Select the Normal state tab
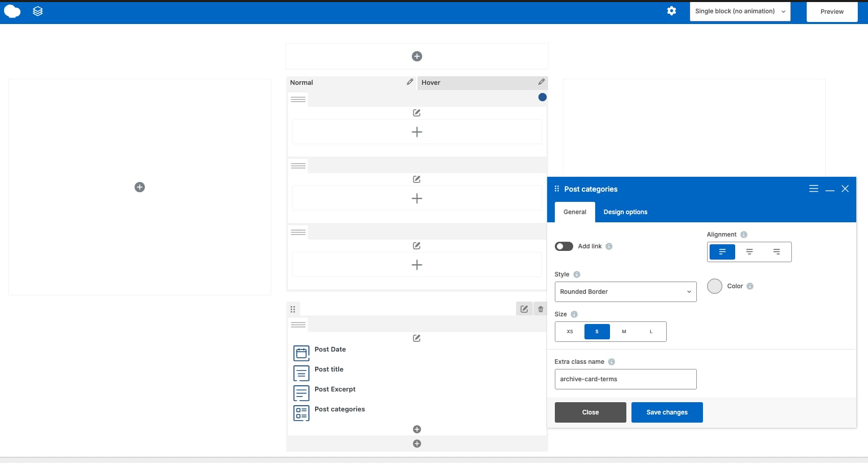Screen dimensions: 868x463 pos(351,82)
